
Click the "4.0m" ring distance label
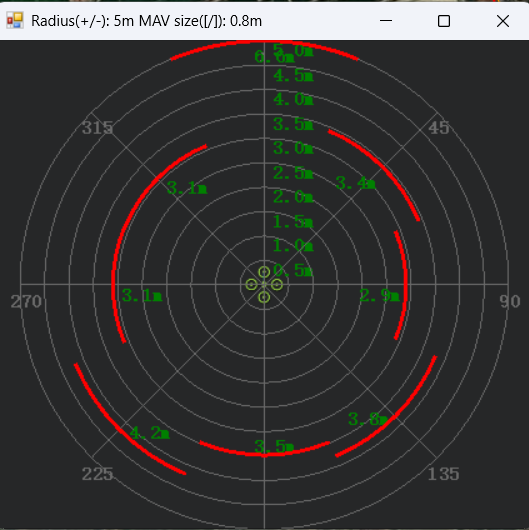[293, 99]
